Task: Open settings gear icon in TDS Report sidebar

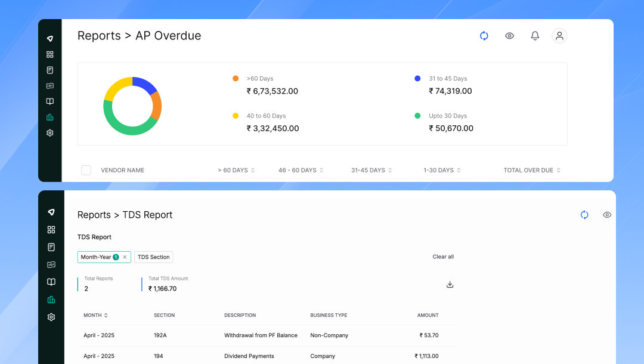Action: 51,317
